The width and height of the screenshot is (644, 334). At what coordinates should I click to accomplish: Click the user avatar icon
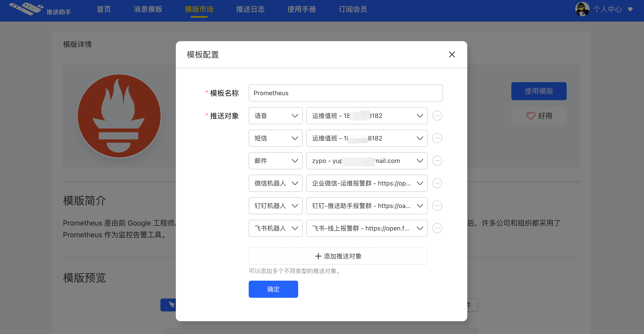[x=582, y=9]
